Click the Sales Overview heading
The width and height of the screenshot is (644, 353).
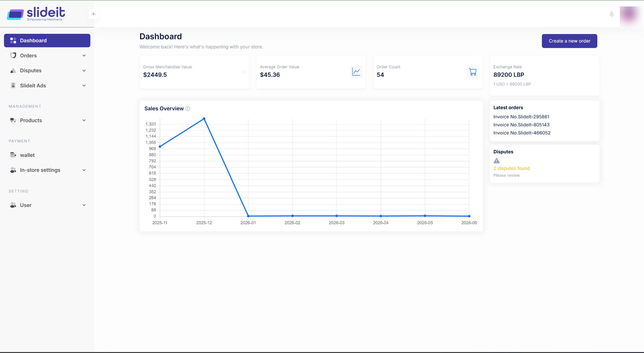point(164,109)
